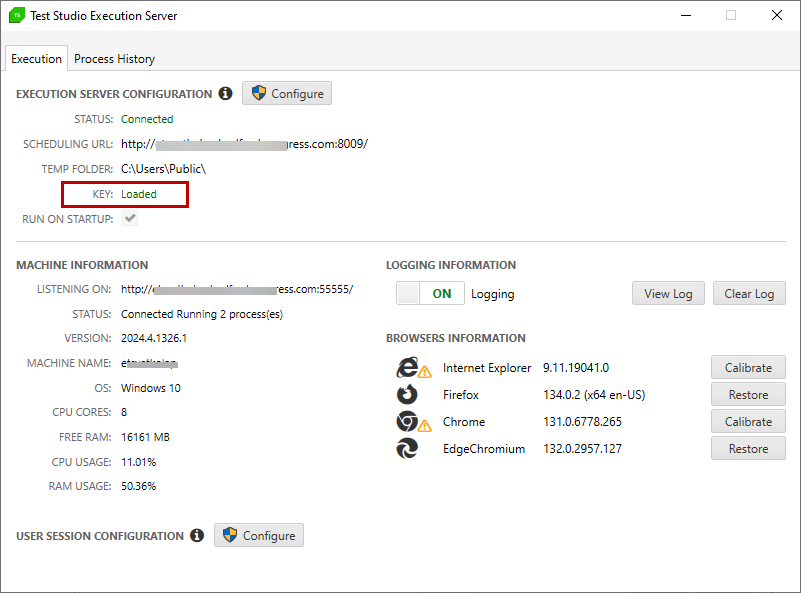Open the View Log button
The image size is (801, 593).
point(668,294)
